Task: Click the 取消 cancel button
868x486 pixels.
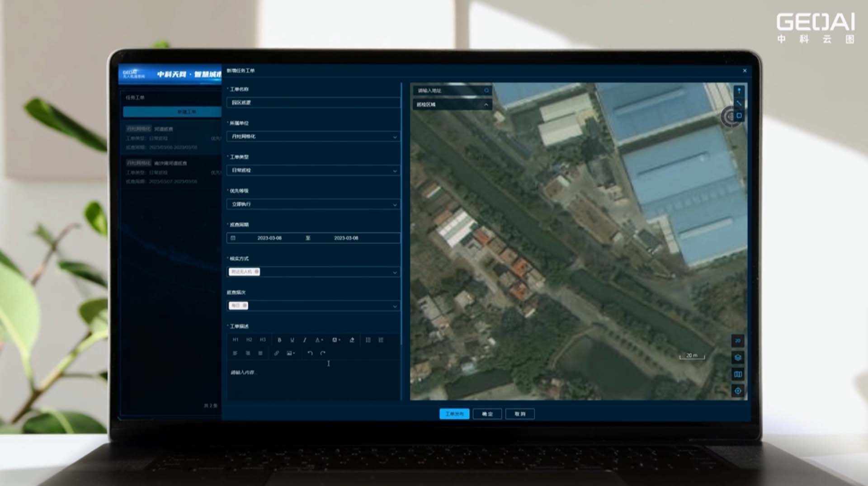Action: pos(520,414)
